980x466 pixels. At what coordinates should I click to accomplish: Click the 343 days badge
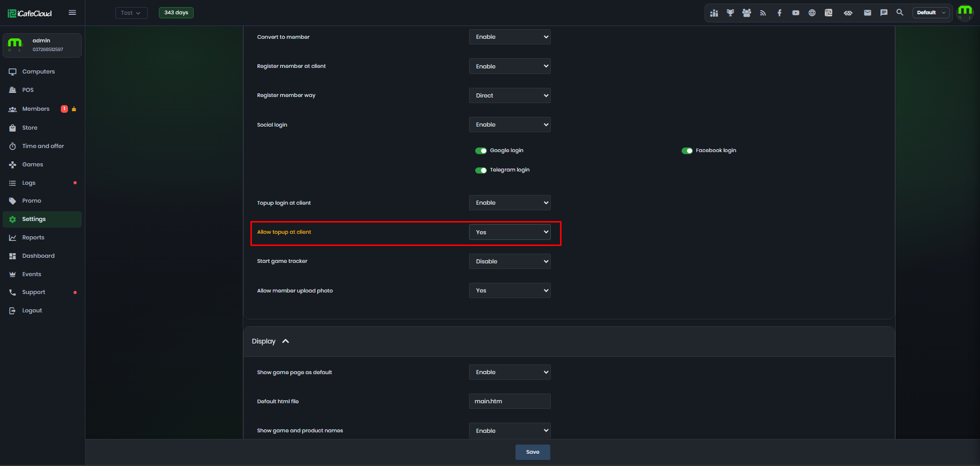click(176, 13)
